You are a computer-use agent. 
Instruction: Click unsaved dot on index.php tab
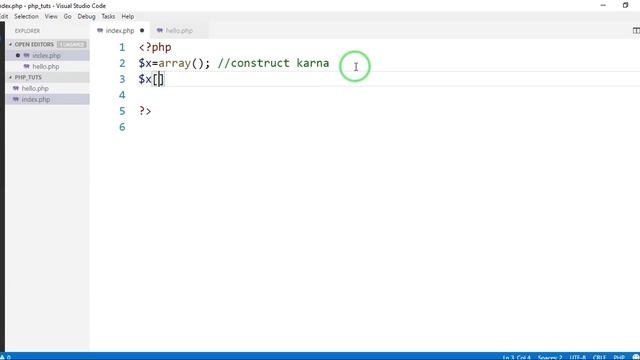point(142,31)
